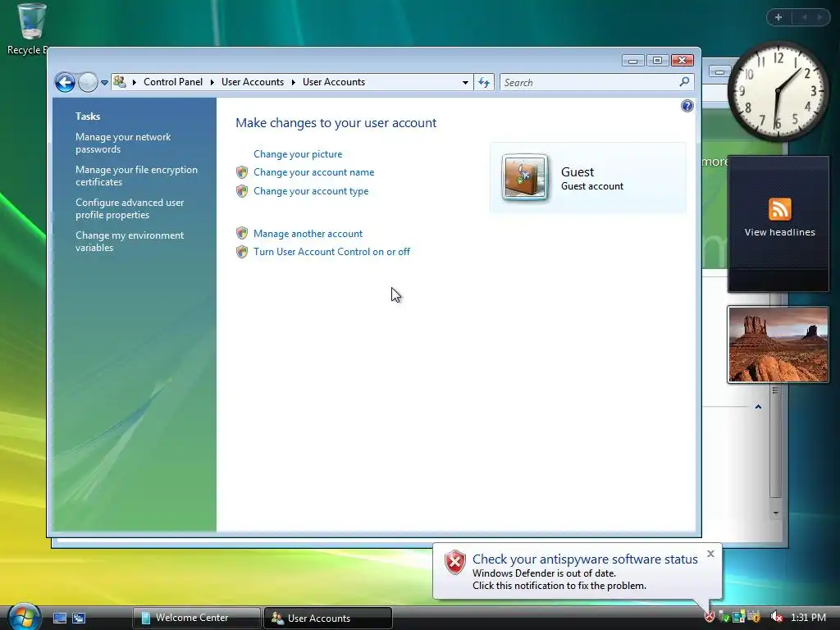Click the shield icon beside Turn User Account Control
The height and width of the screenshot is (630, 840).
[x=242, y=252]
